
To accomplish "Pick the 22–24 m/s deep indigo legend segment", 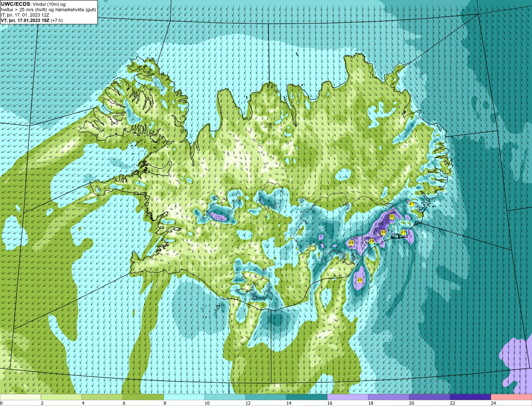I will pyautogui.click(x=471, y=397).
